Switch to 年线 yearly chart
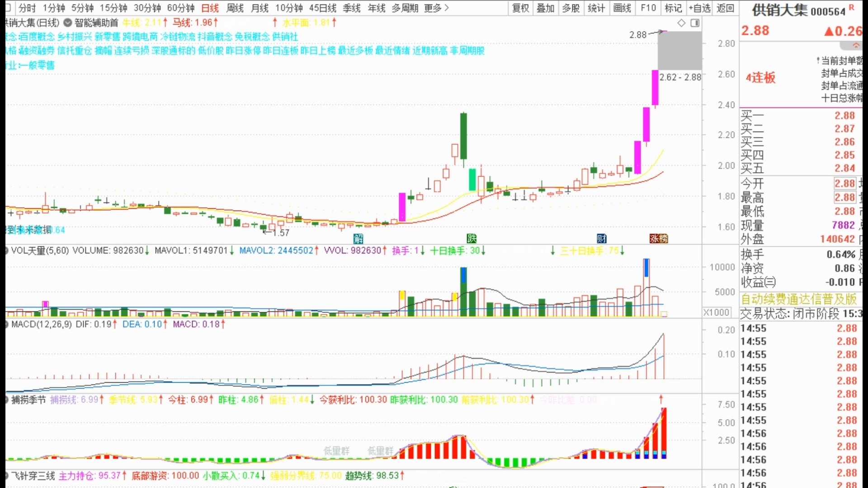 (377, 8)
